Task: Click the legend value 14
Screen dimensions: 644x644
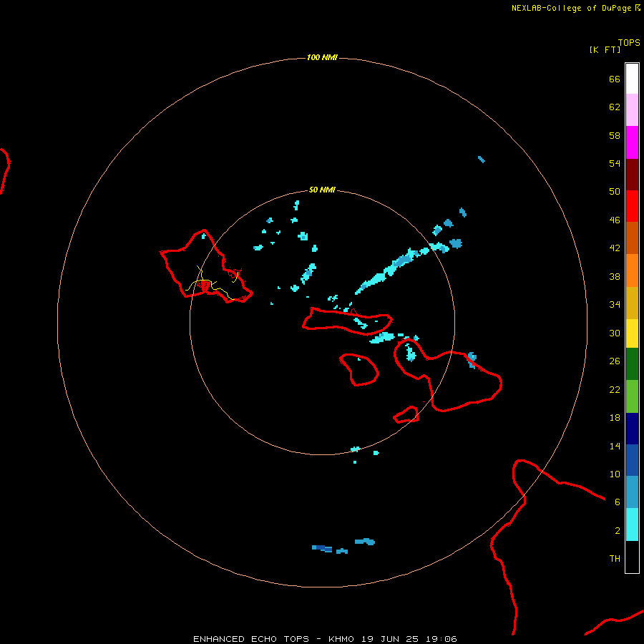Action: click(x=615, y=446)
